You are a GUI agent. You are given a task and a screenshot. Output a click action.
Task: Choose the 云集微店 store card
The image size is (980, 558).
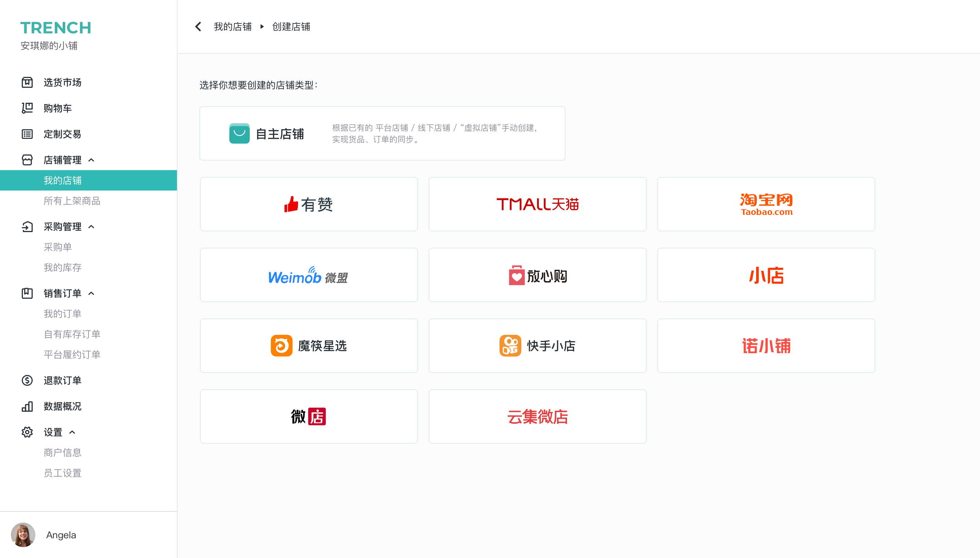(x=537, y=416)
